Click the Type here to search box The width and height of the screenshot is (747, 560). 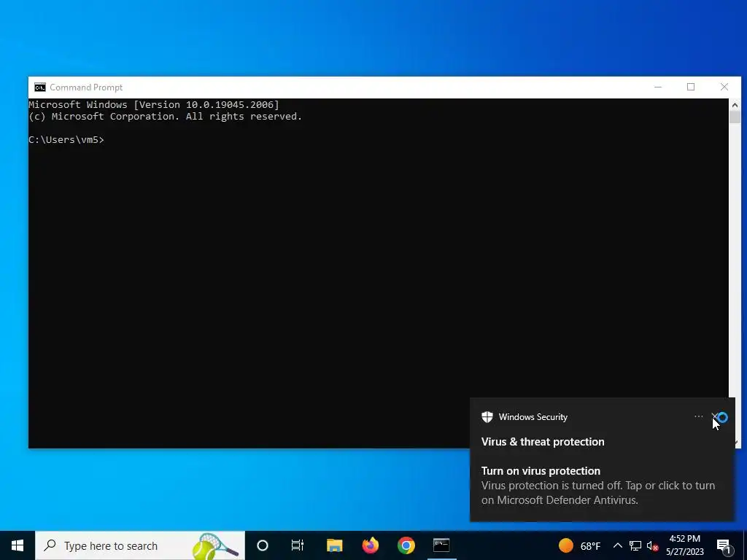point(140,545)
